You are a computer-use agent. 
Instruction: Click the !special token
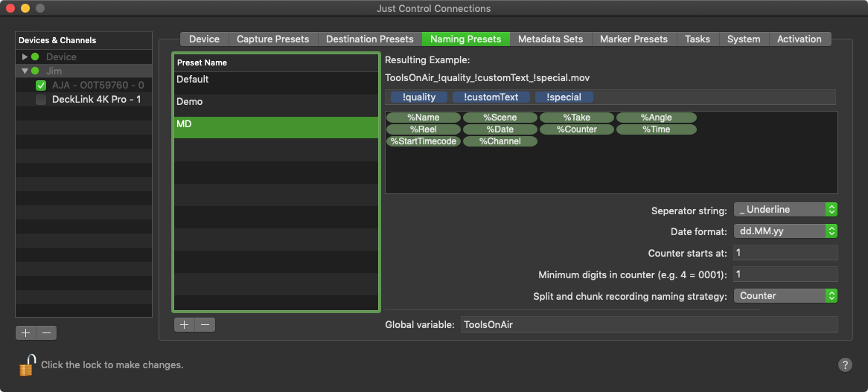564,97
